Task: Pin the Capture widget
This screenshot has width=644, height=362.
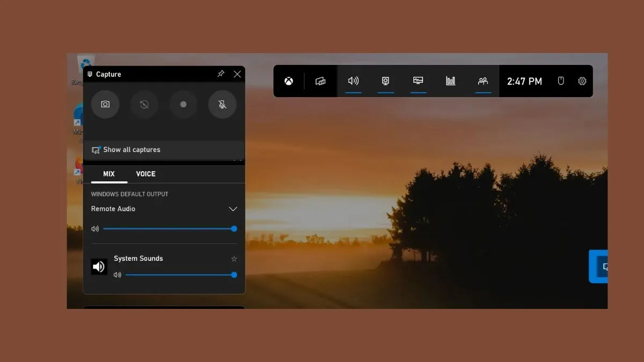Action: 221,74
